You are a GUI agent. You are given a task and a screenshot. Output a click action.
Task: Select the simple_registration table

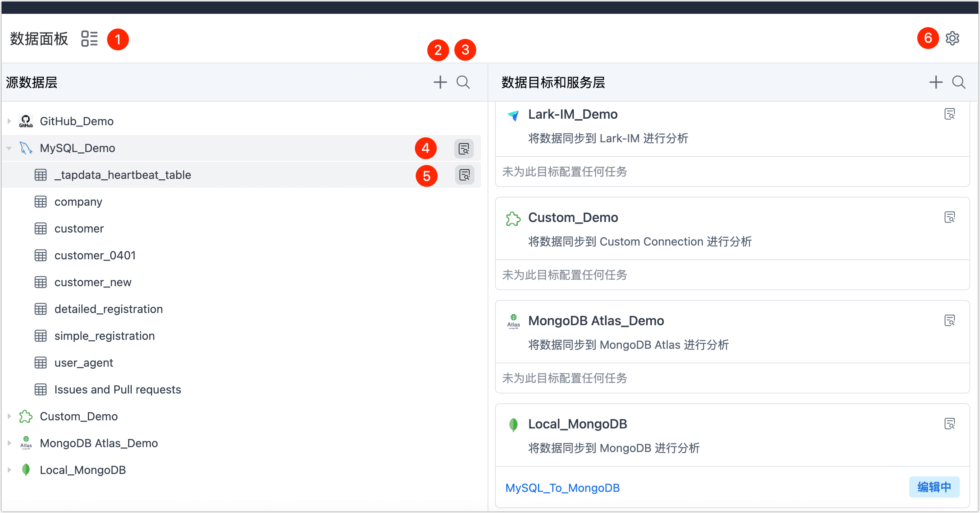click(x=105, y=336)
